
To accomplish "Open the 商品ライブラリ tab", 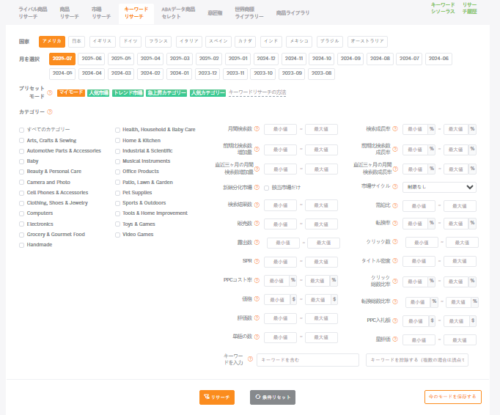I will [293, 13].
